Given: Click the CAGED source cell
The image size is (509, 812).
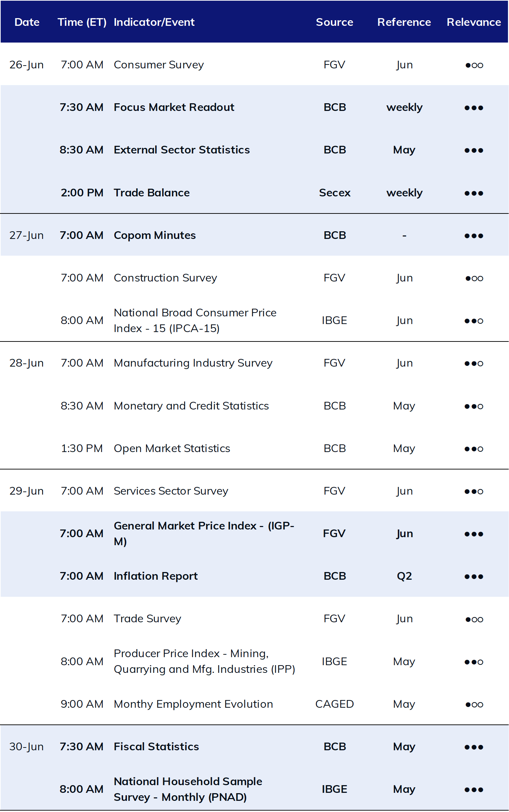Looking at the screenshot, I should (334, 704).
